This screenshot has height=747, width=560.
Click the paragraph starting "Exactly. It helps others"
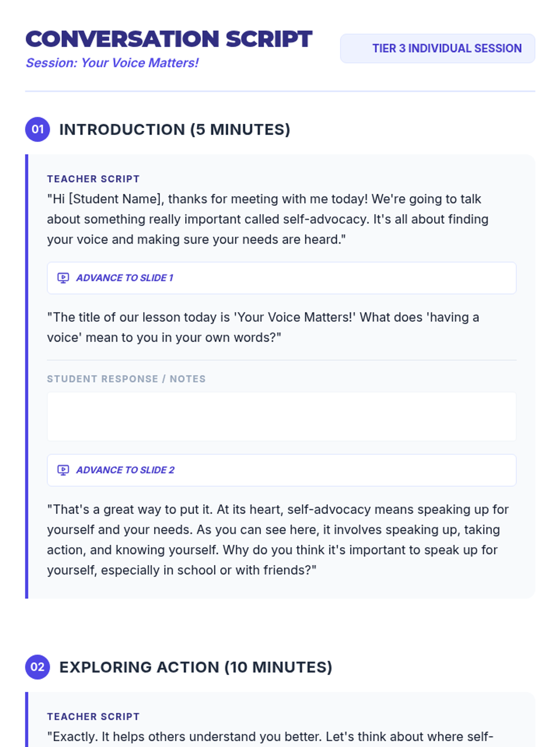pos(270,737)
